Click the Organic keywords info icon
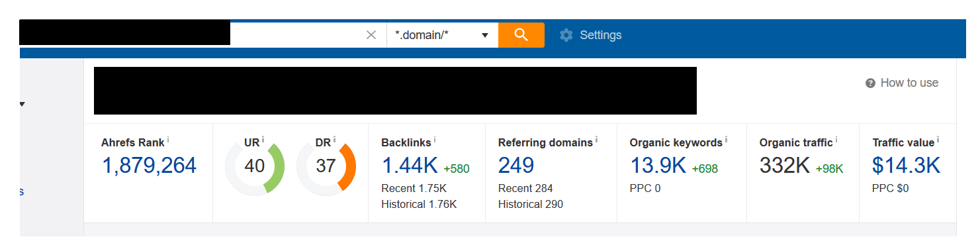Screen dimensions: 980x247 click(726, 140)
